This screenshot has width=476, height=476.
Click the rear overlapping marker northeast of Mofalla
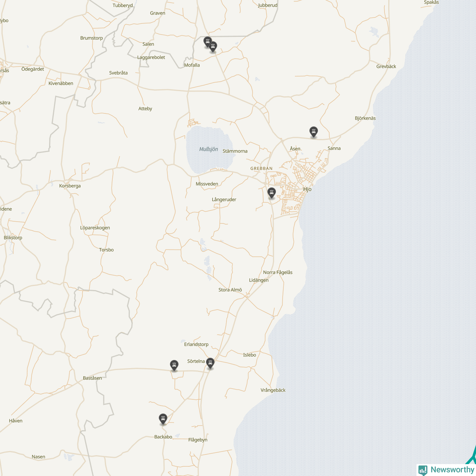click(x=207, y=41)
